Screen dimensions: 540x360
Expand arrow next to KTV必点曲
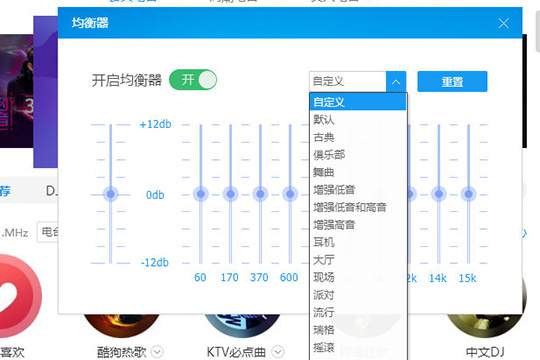pos(278,352)
